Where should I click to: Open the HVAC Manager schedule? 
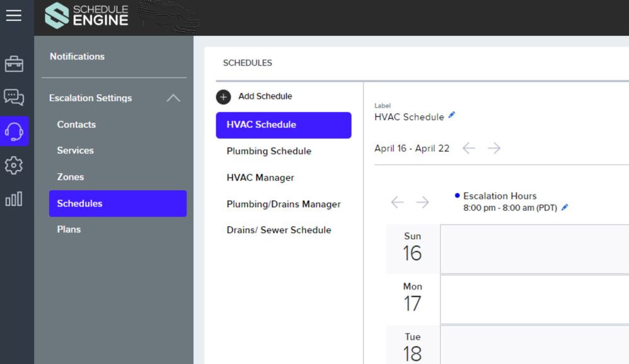point(260,178)
